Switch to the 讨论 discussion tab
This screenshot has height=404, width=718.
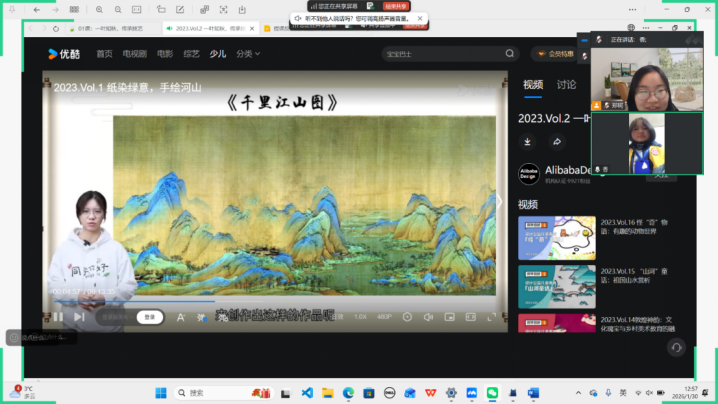pos(566,85)
